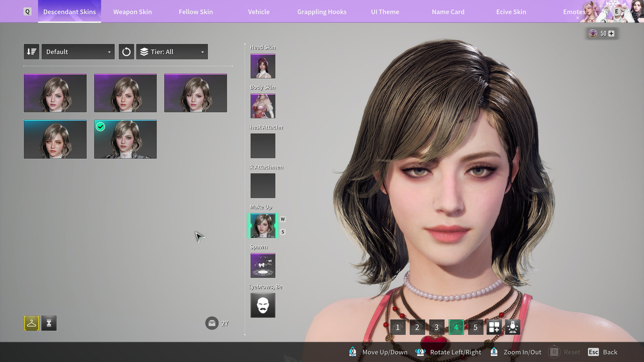Switch to the Ecive Skin tab
644x362 pixels.
point(511,12)
